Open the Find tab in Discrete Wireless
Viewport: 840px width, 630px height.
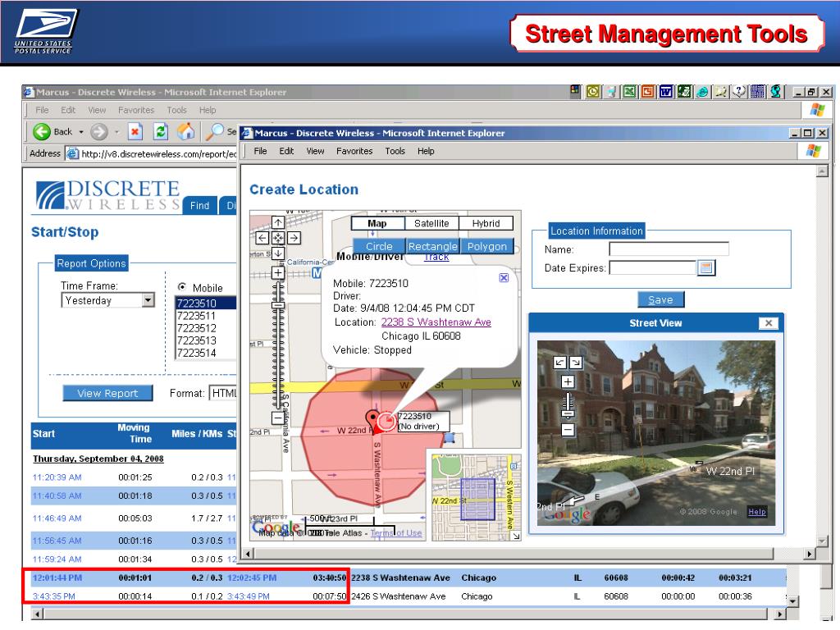pos(200,205)
